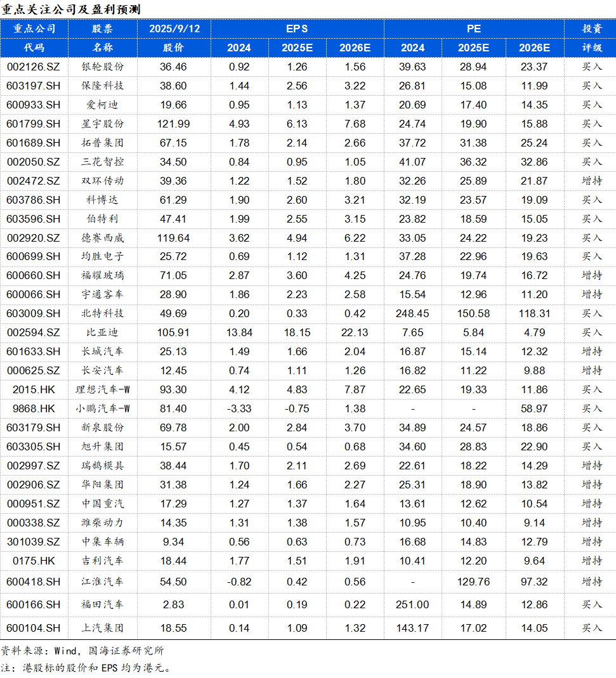Select stock code 603786.SH
Viewport: 616px width, 678px height.
[34, 200]
